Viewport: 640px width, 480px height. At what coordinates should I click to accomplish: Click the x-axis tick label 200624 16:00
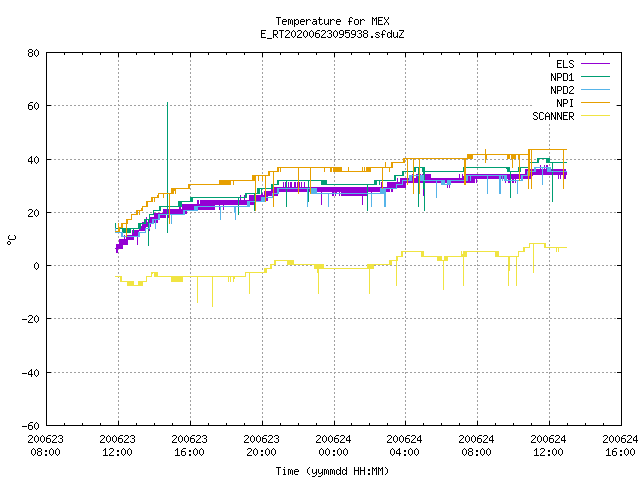point(620,446)
